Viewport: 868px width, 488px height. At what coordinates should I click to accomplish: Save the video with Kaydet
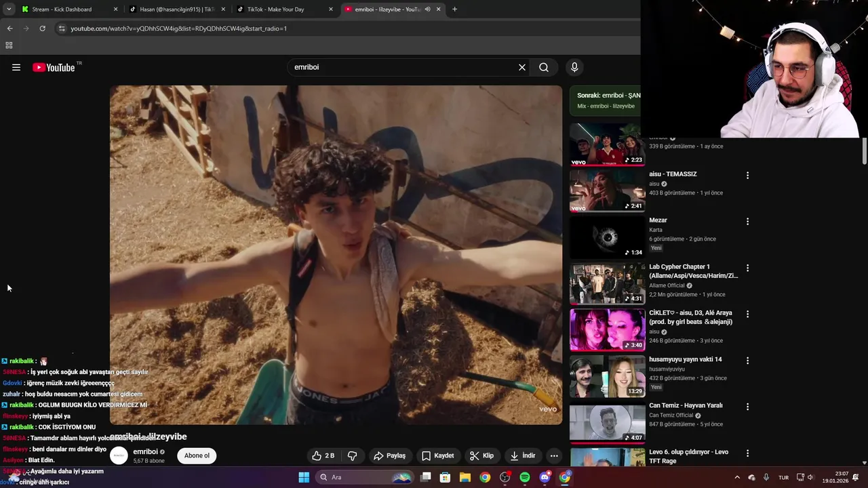438,455
